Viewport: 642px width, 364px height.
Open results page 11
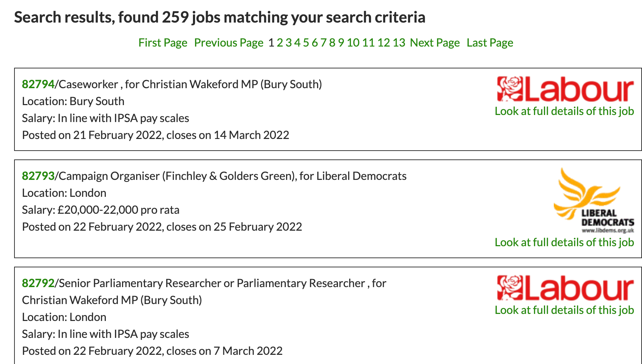point(368,43)
